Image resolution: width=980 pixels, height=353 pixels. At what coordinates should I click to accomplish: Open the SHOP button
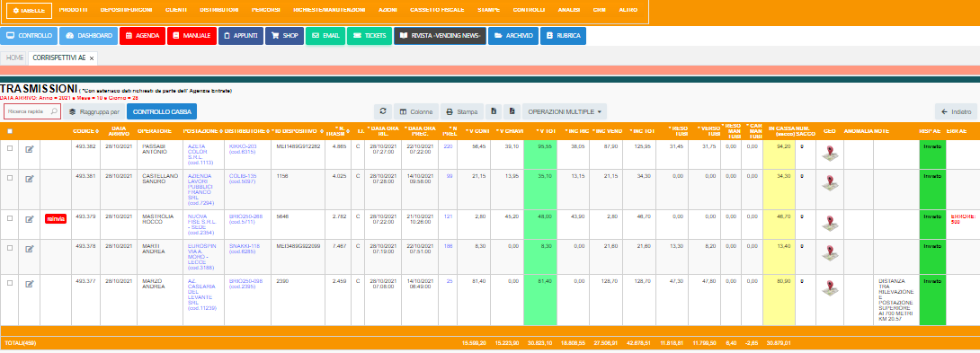[x=284, y=36]
